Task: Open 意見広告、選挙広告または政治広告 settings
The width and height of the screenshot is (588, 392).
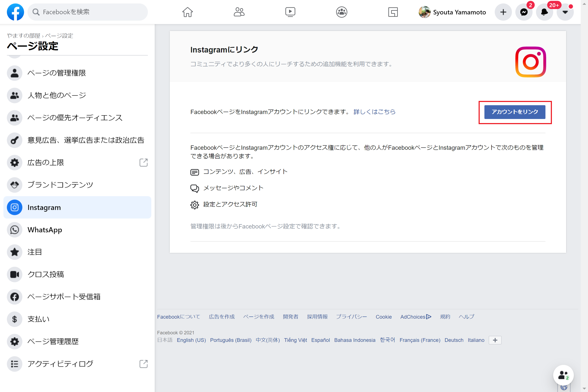Action: [77, 140]
